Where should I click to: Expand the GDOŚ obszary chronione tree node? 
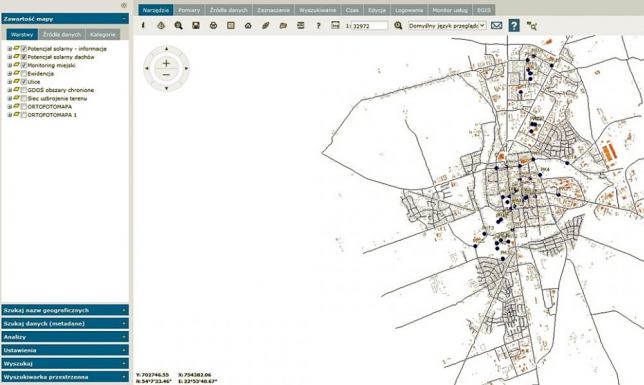click(x=9, y=90)
